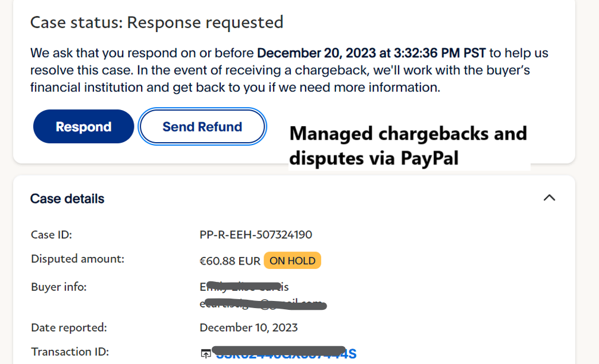Click the redacted buyer name
599x364 pixels.
click(244, 287)
